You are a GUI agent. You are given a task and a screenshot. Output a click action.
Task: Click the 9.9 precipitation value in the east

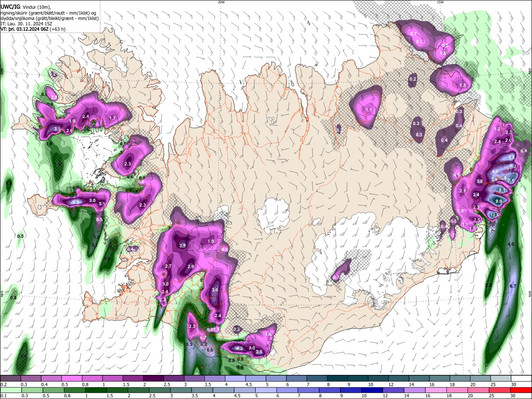pos(499,201)
